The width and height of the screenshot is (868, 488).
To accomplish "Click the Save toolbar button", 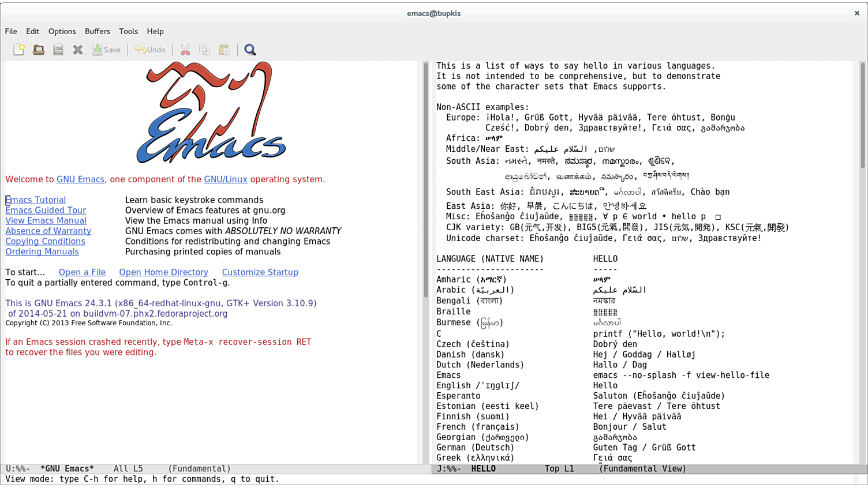I will [x=107, y=50].
